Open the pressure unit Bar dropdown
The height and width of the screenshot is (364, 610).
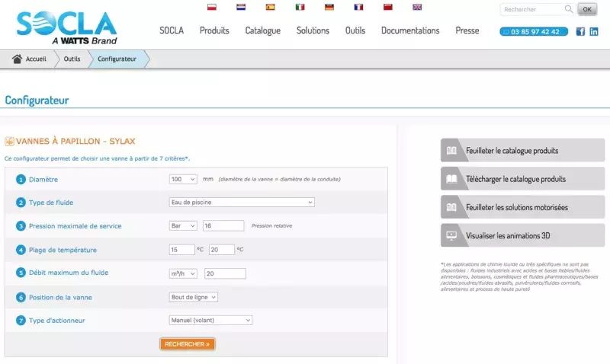point(183,226)
